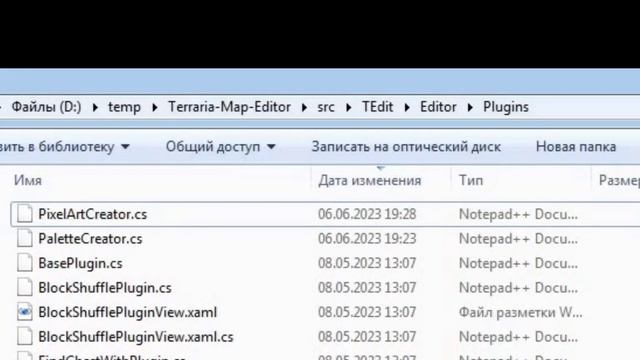The height and width of the screenshot is (360, 640).
Task: Click the BlockShufflePlugin.cs file icon
Action: click(24, 287)
